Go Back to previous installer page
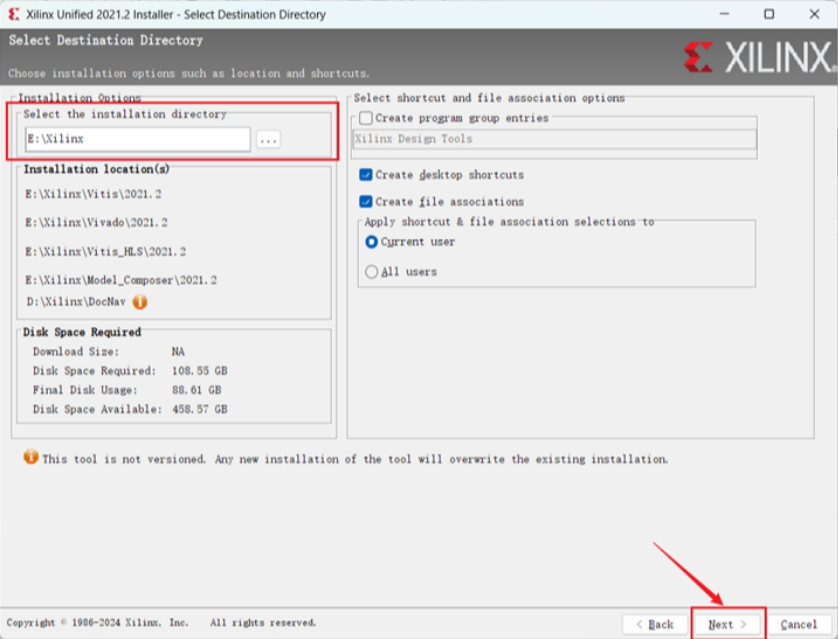This screenshot has width=838, height=639. pyautogui.click(x=655, y=624)
